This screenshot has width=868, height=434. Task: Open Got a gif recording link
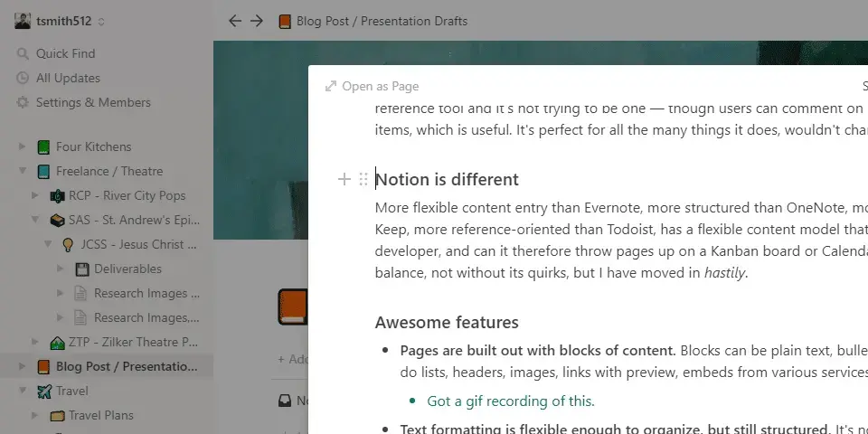[511, 401]
